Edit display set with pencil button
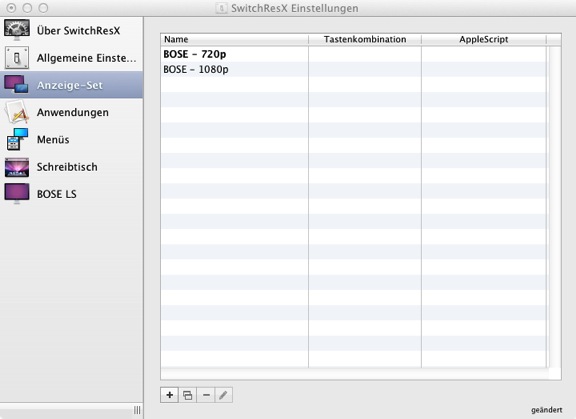This screenshot has height=419, width=576. point(223,395)
